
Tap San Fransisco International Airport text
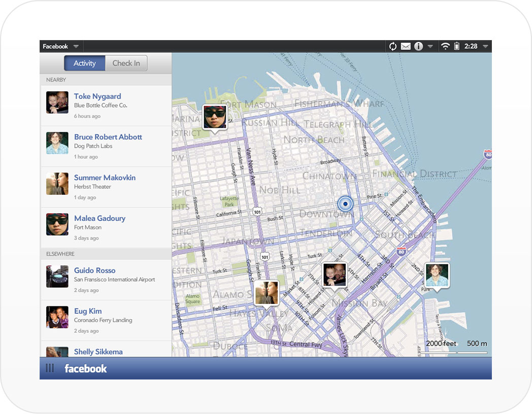[x=114, y=280]
